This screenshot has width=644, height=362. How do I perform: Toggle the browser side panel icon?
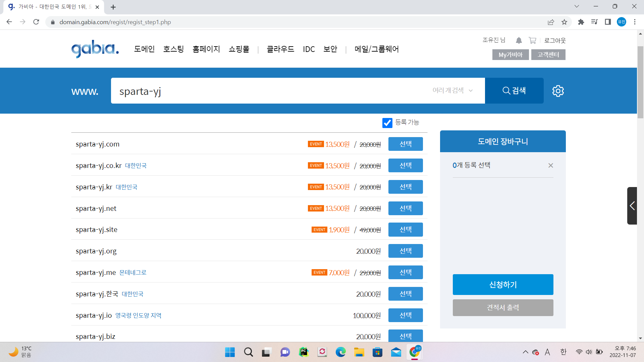(608, 22)
